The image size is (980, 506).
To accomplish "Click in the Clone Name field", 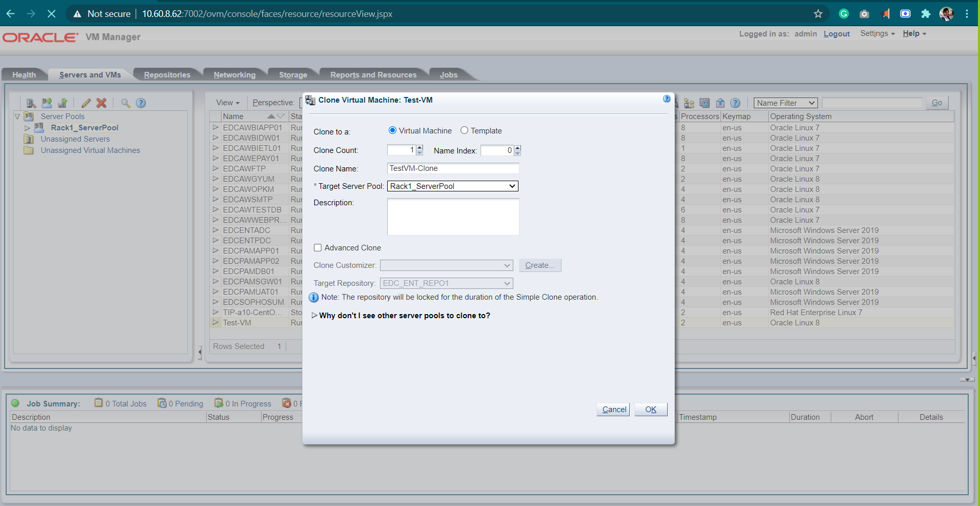I will coord(453,168).
